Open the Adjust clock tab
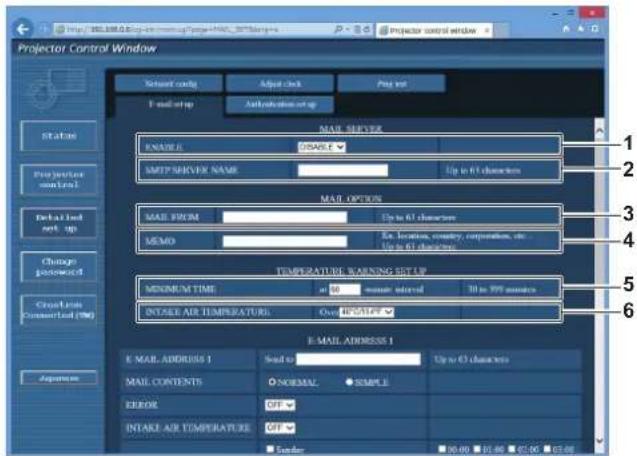The image size is (637, 456). [x=280, y=84]
